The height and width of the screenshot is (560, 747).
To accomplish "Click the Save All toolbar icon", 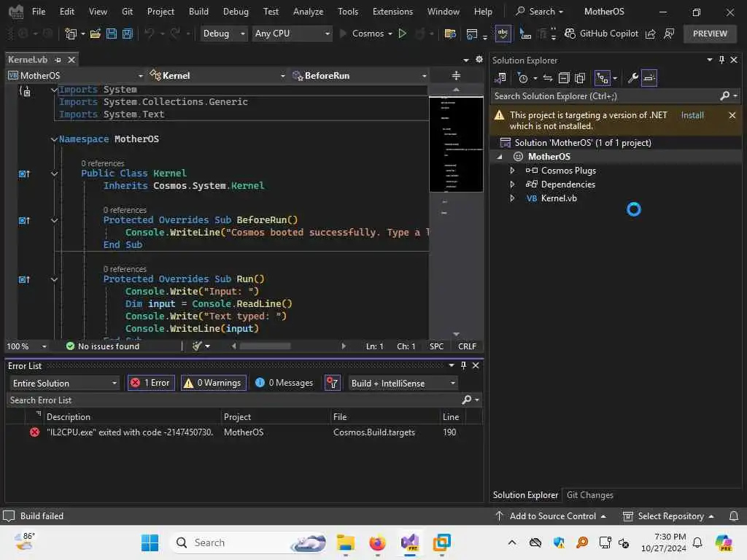I will click(128, 34).
